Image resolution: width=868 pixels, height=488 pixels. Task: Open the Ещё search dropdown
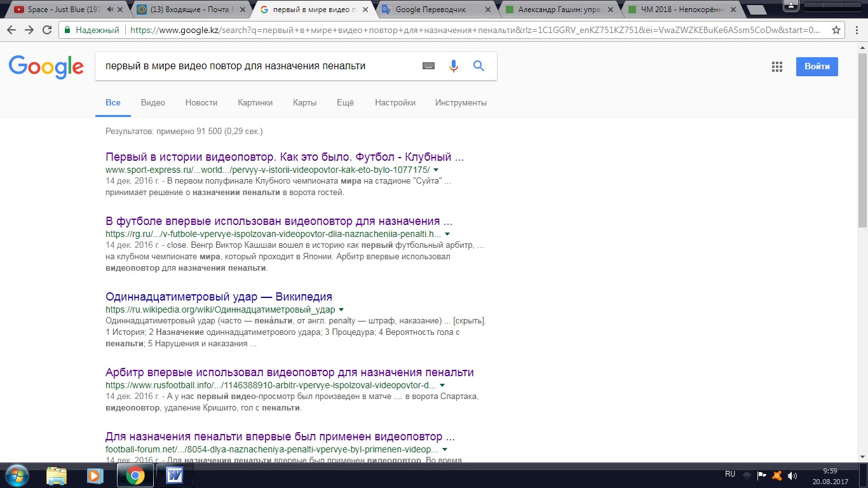(346, 102)
